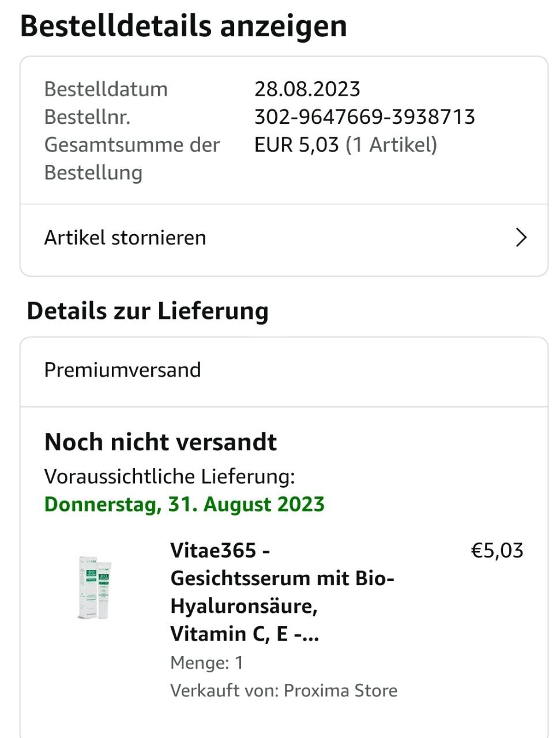Select the order number 302-9647669-3938713
Viewport: 560px width, 738px height.
(x=364, y=117)
